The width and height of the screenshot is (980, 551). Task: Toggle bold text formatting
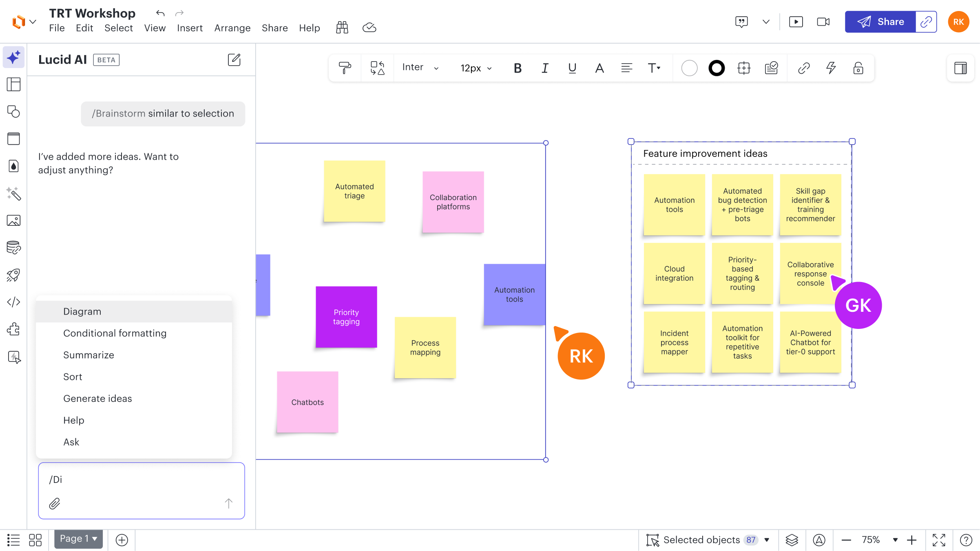pos(518,68)
